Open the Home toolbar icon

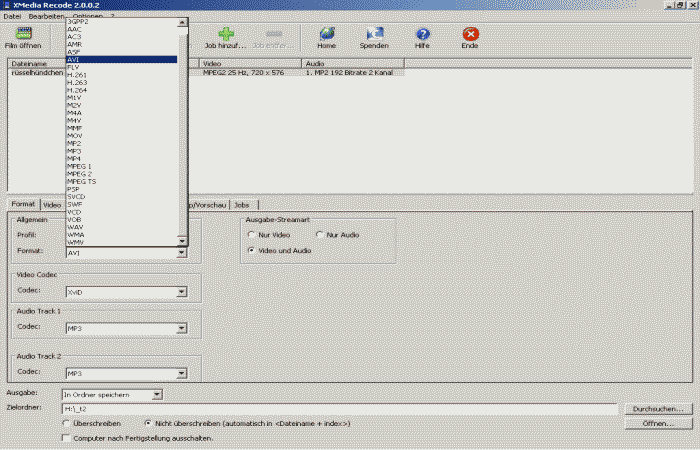click(326, 35)
